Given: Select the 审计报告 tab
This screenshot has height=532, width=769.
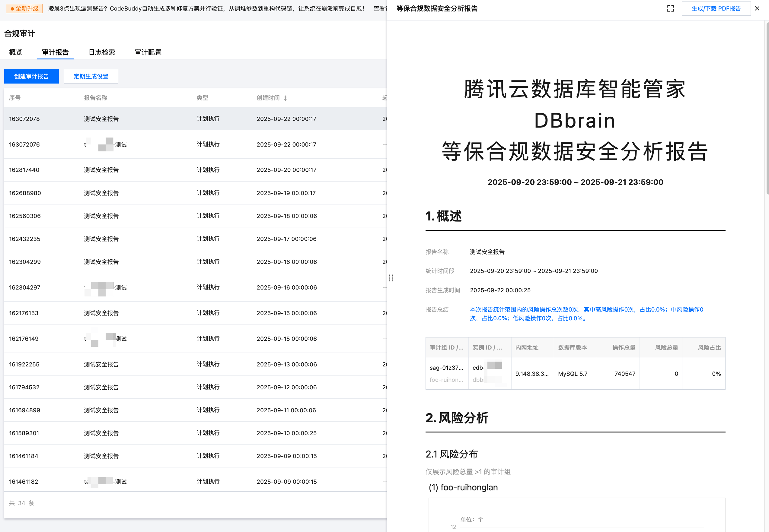Looking at the screenshot, I should (55, 52).
